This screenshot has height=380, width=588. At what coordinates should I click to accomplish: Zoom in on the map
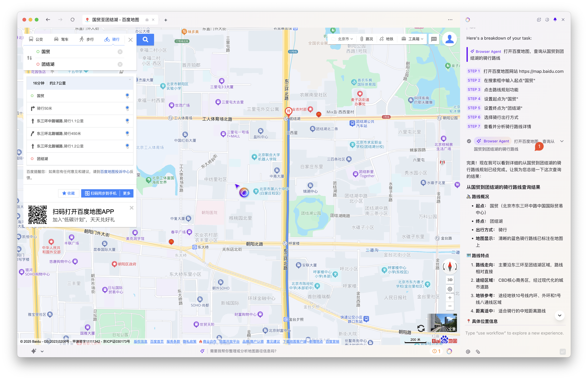(x=450, y=298)
